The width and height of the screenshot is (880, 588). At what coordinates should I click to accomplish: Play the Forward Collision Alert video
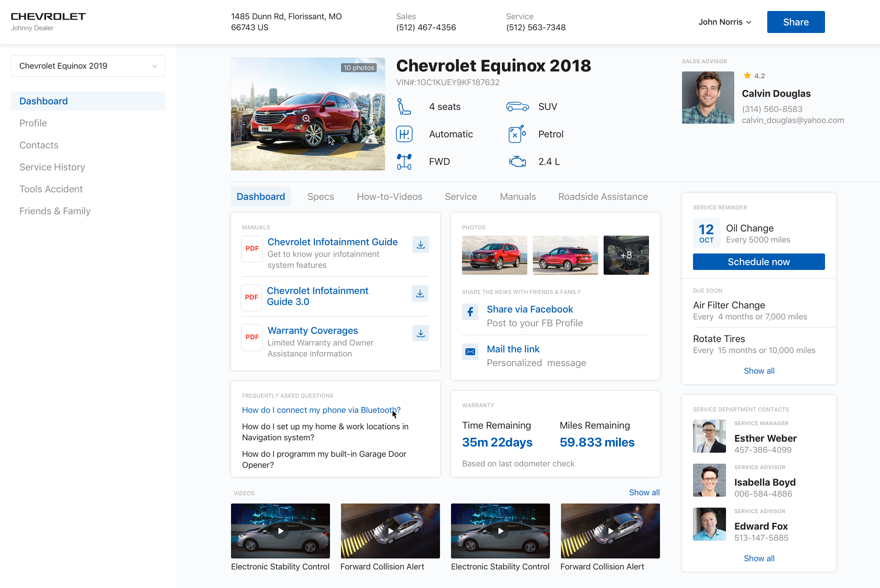[x=389, y=530]
